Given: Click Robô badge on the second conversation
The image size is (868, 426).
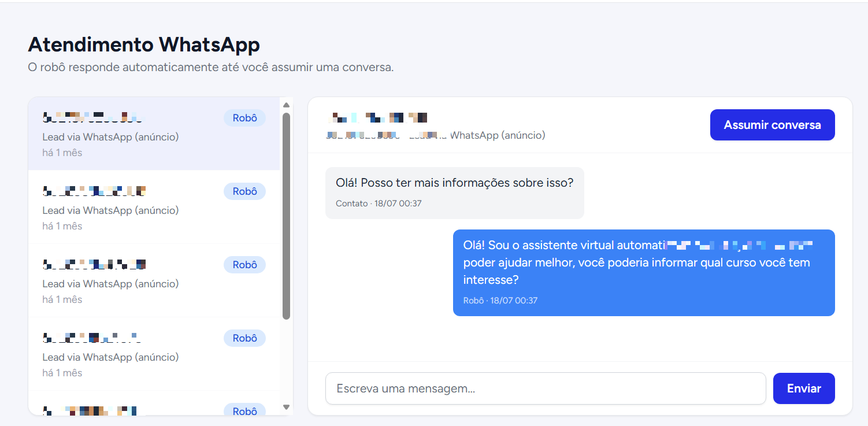Looking at the screenshot, I should (244, 191).
